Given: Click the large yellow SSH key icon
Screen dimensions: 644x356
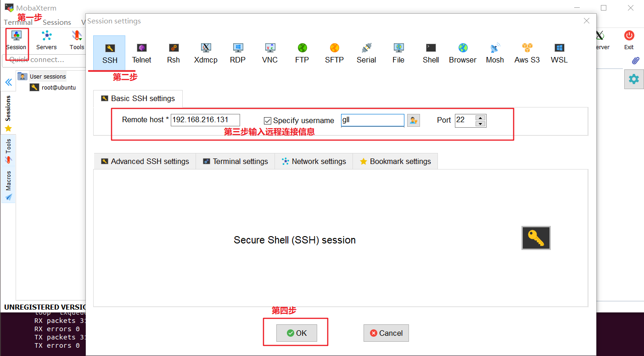Looking at the screenshot, I should pos(536,238).
